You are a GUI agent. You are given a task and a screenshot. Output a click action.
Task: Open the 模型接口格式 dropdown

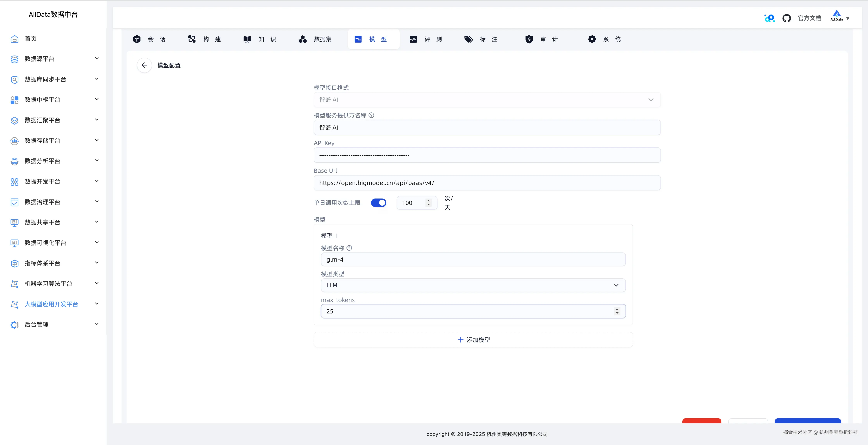(x=487, y=100)
